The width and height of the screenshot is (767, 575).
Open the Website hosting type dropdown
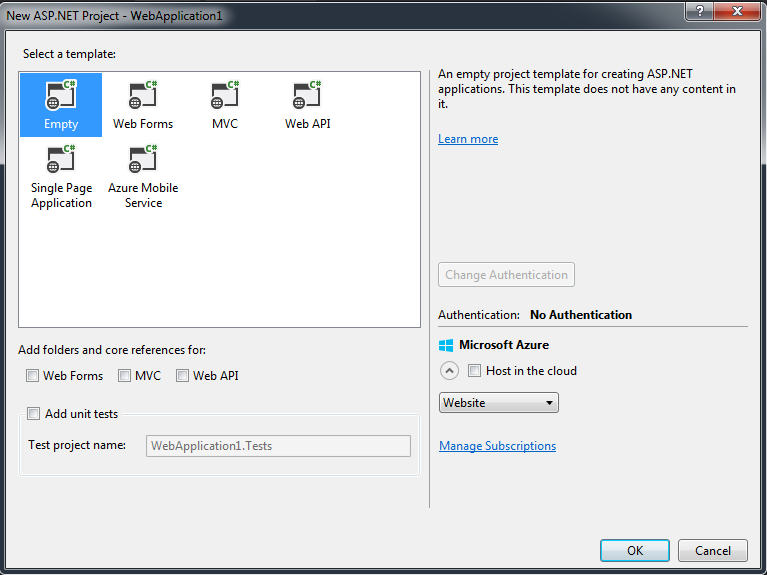(498, 403)
